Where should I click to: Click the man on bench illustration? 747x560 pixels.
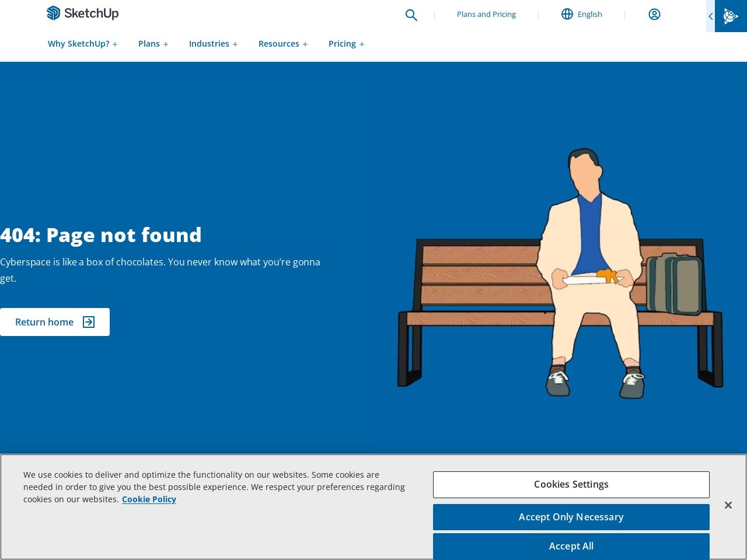tap(560, 274)
